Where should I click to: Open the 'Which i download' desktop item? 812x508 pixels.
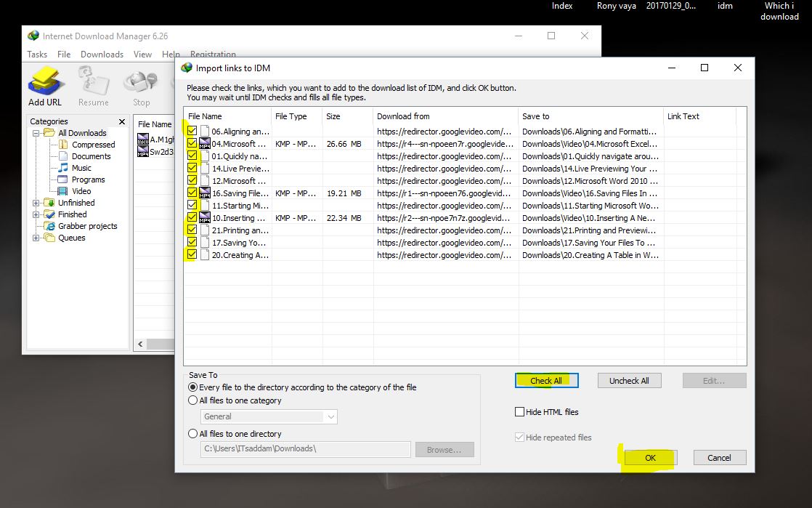point(779,11)
